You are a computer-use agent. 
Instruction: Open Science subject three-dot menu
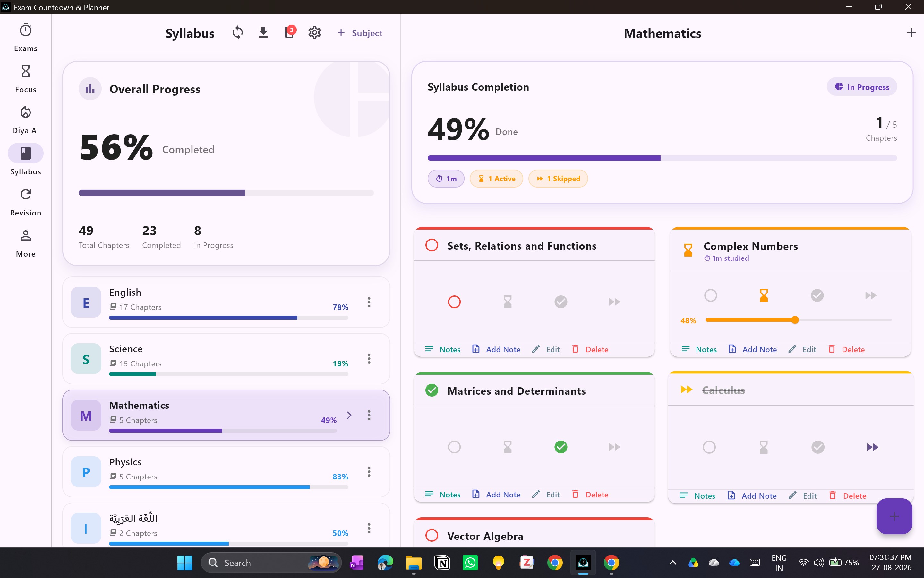369,359
